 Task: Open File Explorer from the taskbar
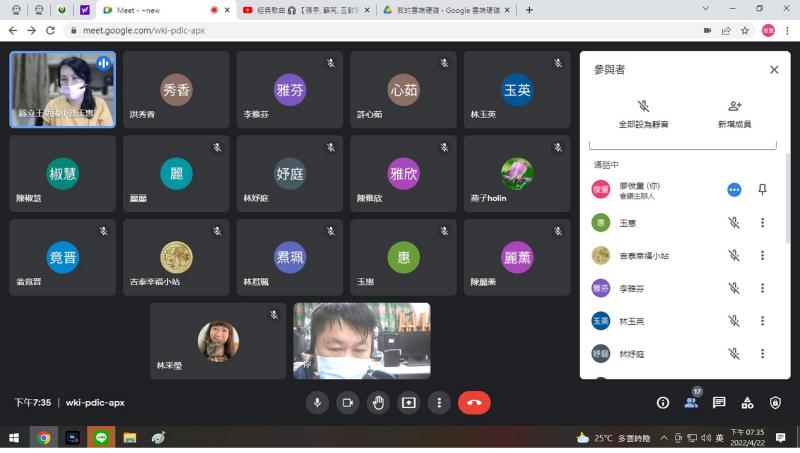point(130,438)
